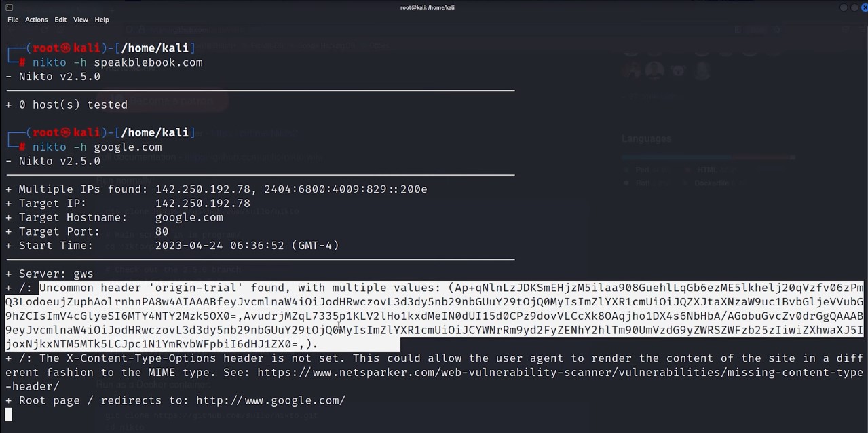Screen dimensions: 868x433
Task: Click the second 'Nikto v2.5.0' version line
Action: tap(53, 161)
